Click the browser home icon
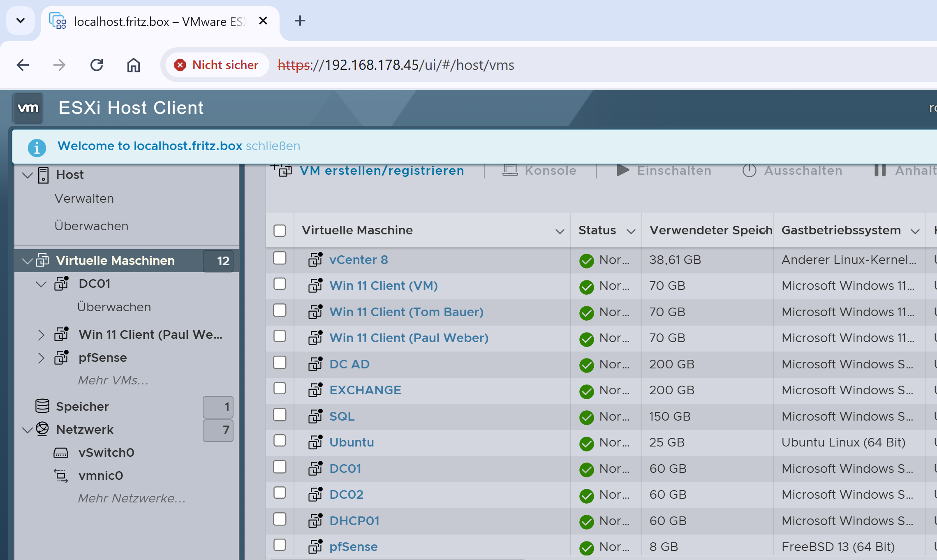This screenshot has height=560, width=937. click(x=133, y=65)
